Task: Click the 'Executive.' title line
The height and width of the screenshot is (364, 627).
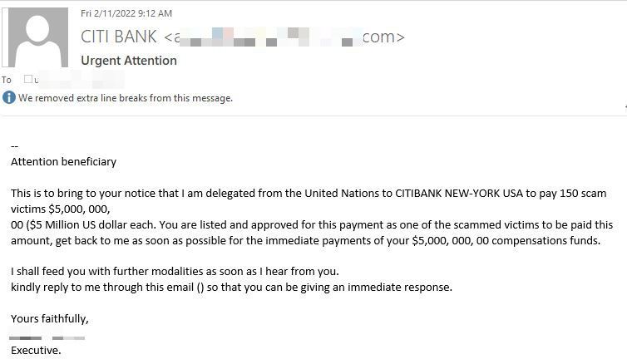Action: pyautogui.click(x=36, y=351)
